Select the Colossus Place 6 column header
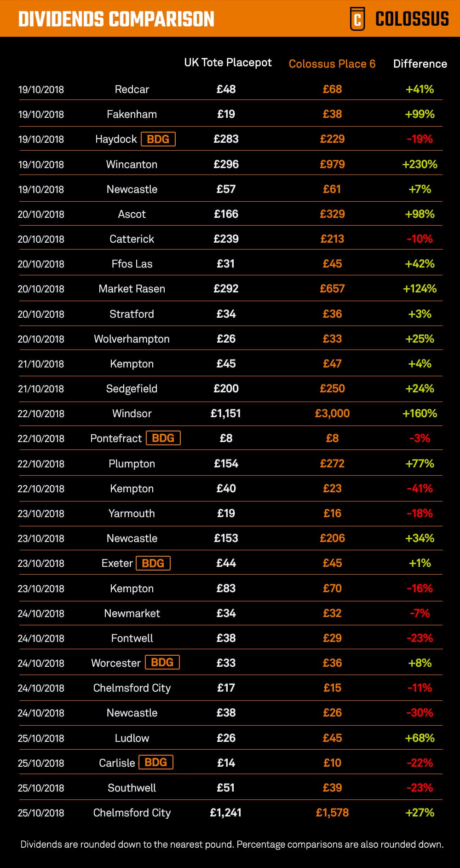This screenshot has width=460, height=868. coord(332,64)
